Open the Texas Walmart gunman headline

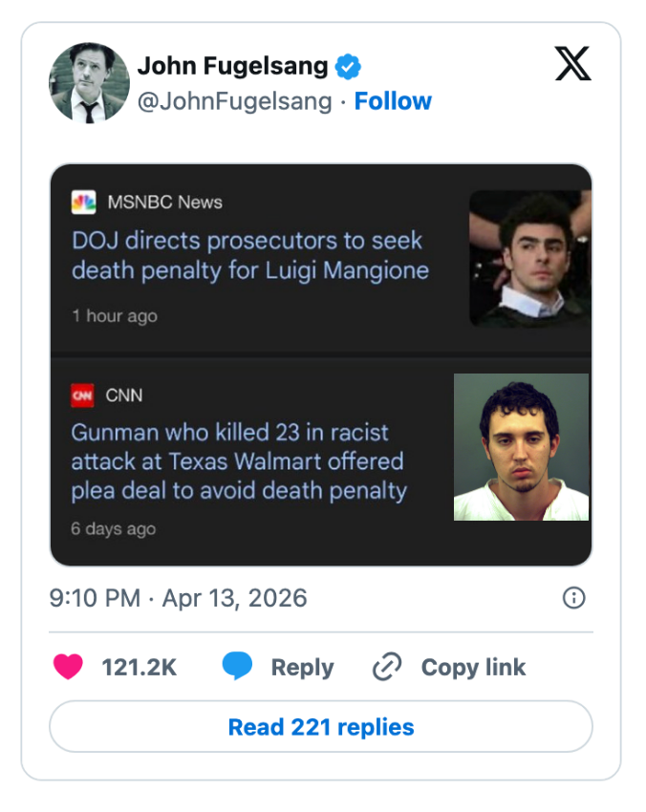239,461
